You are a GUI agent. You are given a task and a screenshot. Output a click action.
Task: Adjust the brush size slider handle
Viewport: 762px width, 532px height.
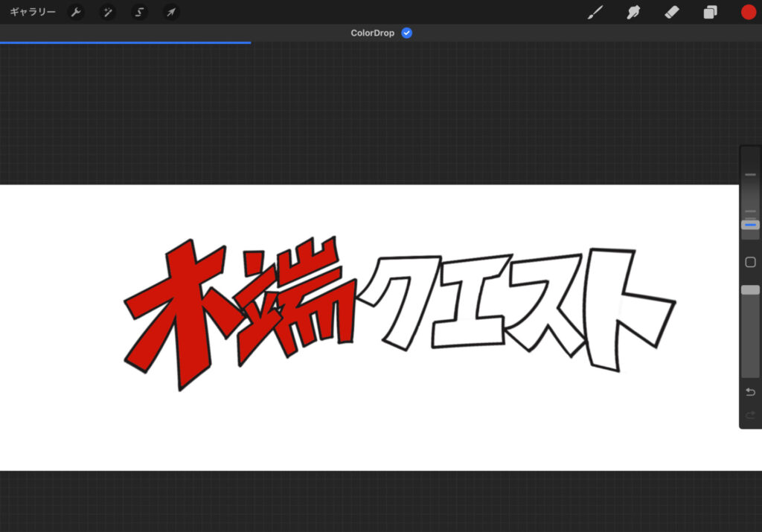pyautogui.click(x=750, y=225)
